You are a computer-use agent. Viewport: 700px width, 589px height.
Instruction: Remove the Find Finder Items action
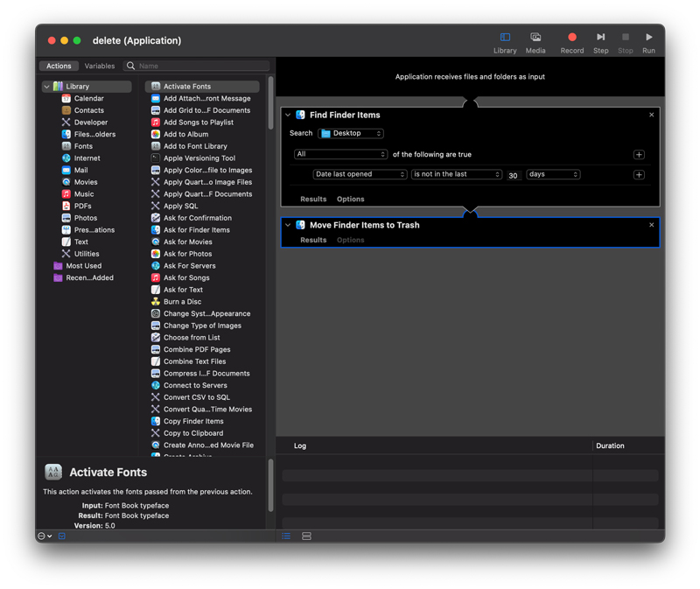point(652,116)
